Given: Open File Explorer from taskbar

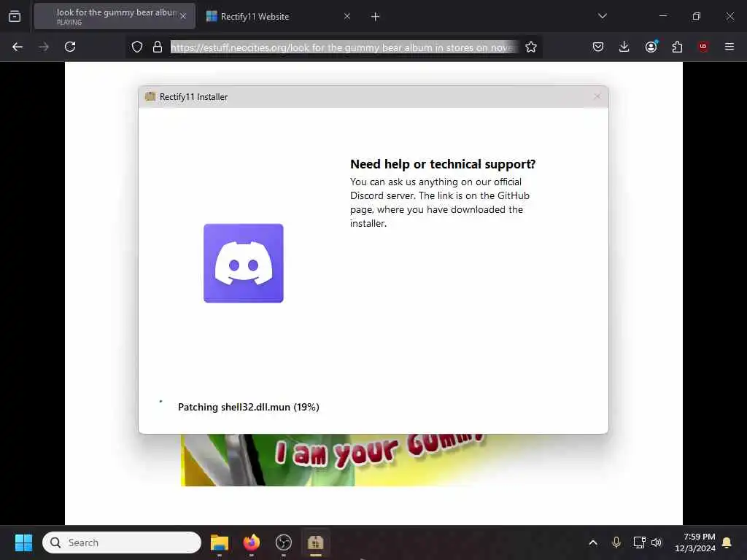Looking at the screenshot, I should (220, 542).
